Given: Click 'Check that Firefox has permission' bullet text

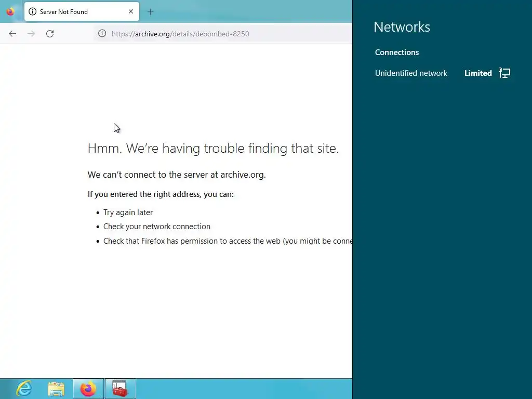Looking at the screenshot, I should tap(228, 241).
